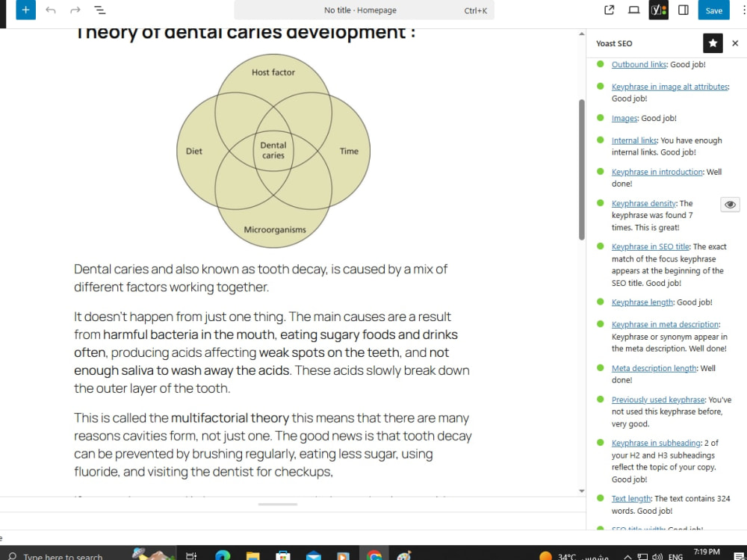The image size is (747, 560).
Task: Open the Keyphrase in meta description link
Action: pos(665,324)
